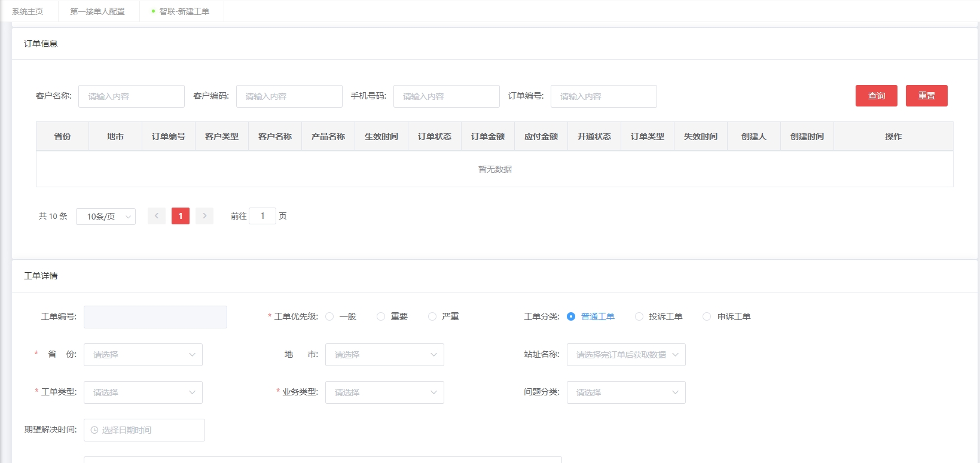Select 严重 priority radio

(432, 316)
